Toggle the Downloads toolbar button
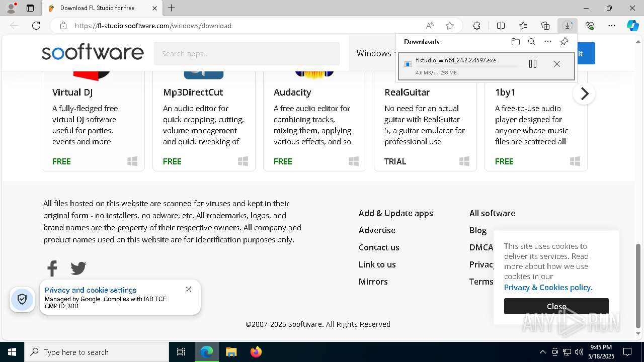 point(568,26)
